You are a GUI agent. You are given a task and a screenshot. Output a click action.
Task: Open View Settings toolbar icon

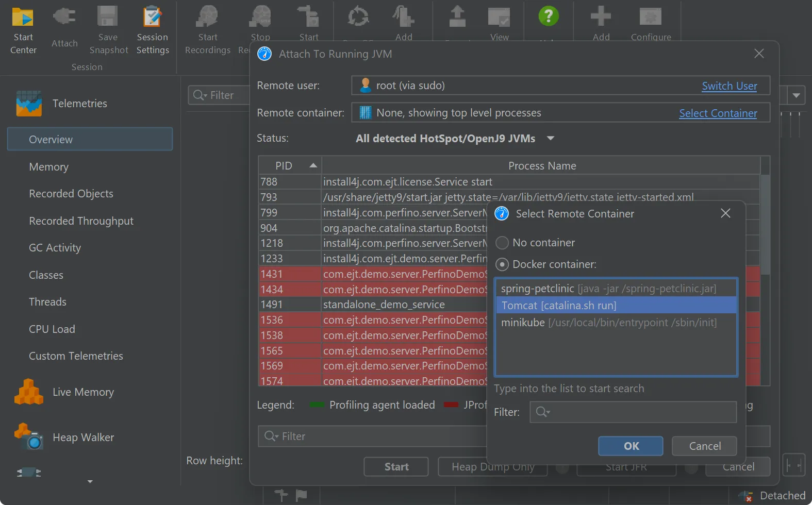(x=499, y=16)
